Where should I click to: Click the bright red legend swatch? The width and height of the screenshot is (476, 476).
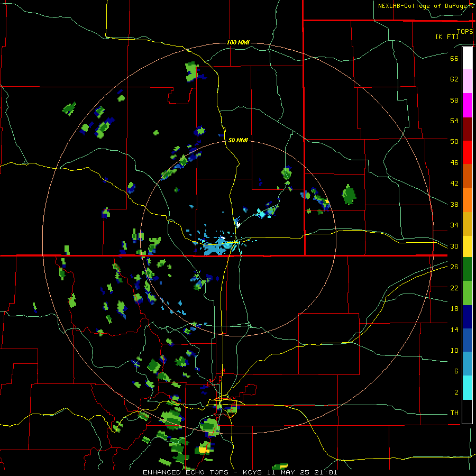(x=467, y=152)
